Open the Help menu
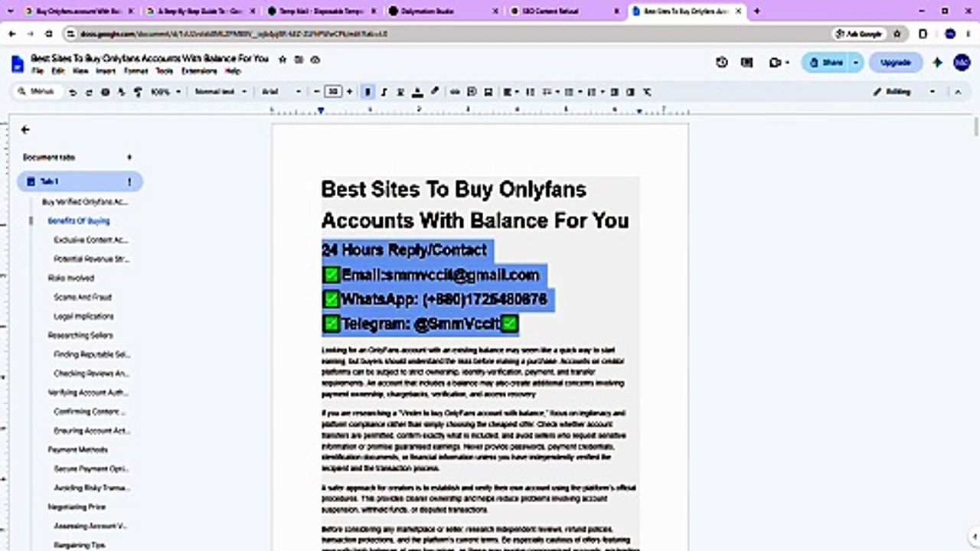The image size is (980, 551). pyautogui.click(x=233, y=71)
